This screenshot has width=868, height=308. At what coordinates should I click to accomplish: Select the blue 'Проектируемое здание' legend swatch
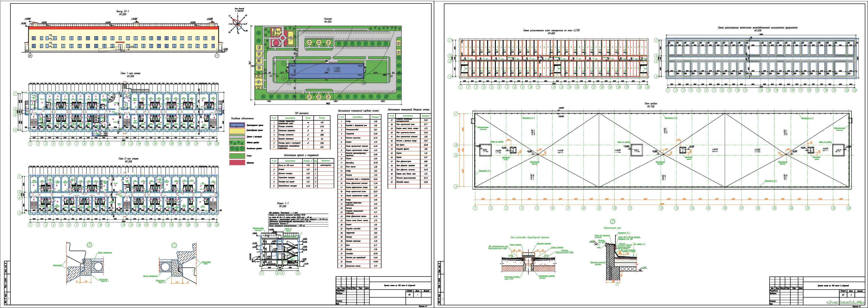237,125
